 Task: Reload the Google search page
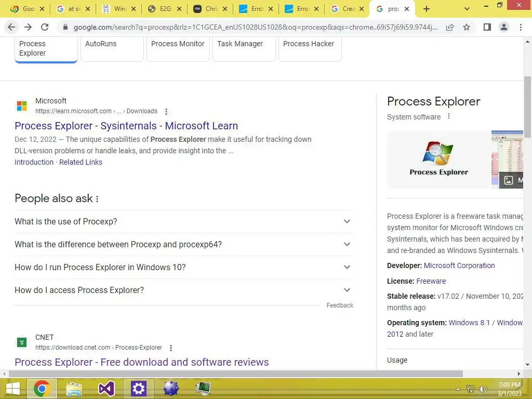(45, 27)
